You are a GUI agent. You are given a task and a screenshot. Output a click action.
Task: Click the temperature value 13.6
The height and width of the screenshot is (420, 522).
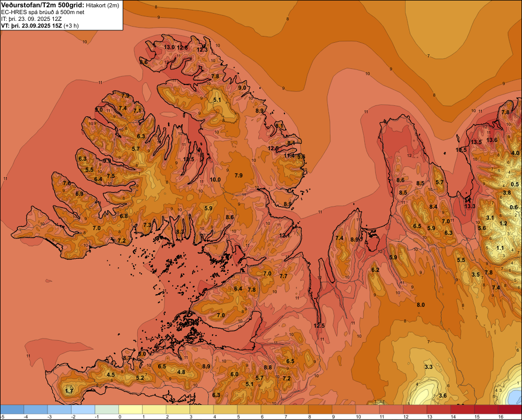click(492, 140)
